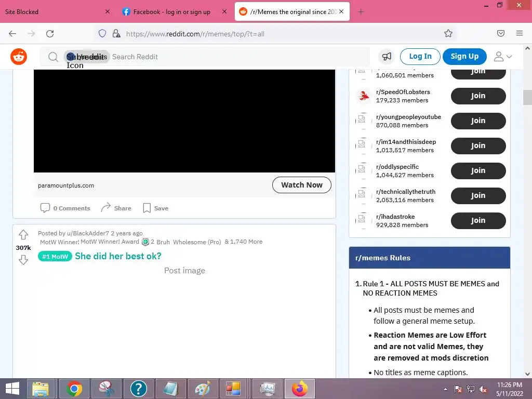532x399 pixels.
Task: Join r/oddlyspecific
Action: point(478,170)
